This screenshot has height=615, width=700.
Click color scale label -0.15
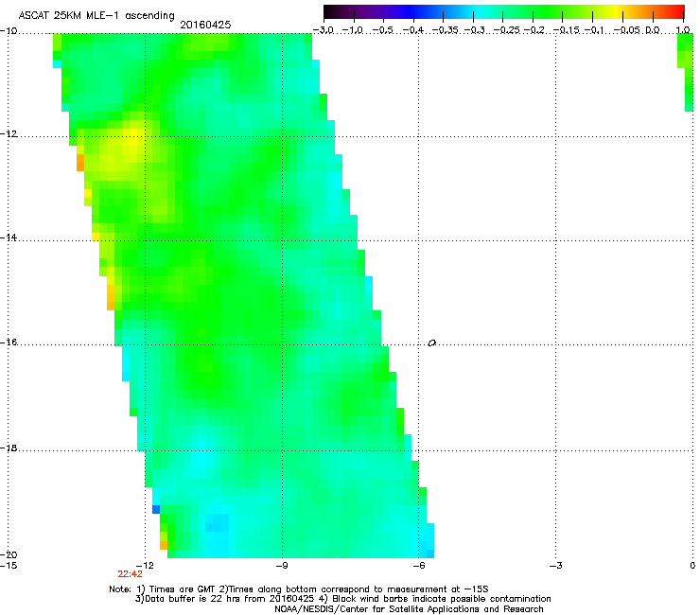coord(567,30)
